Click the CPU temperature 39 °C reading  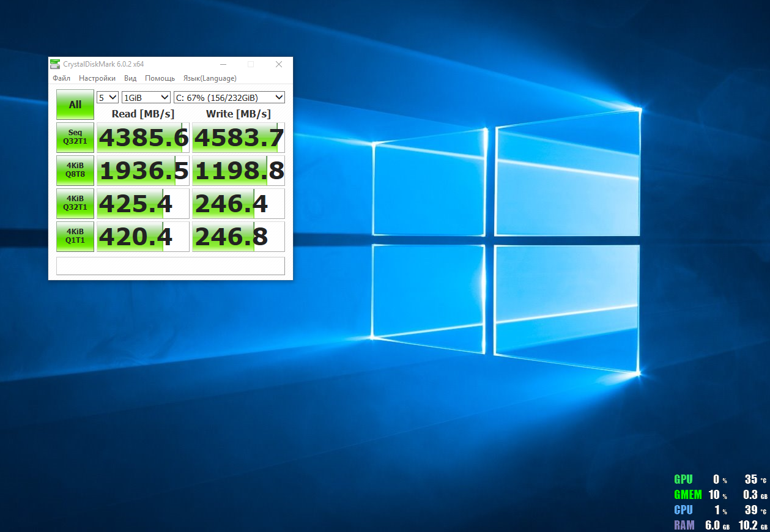click(x=755, y=511)
